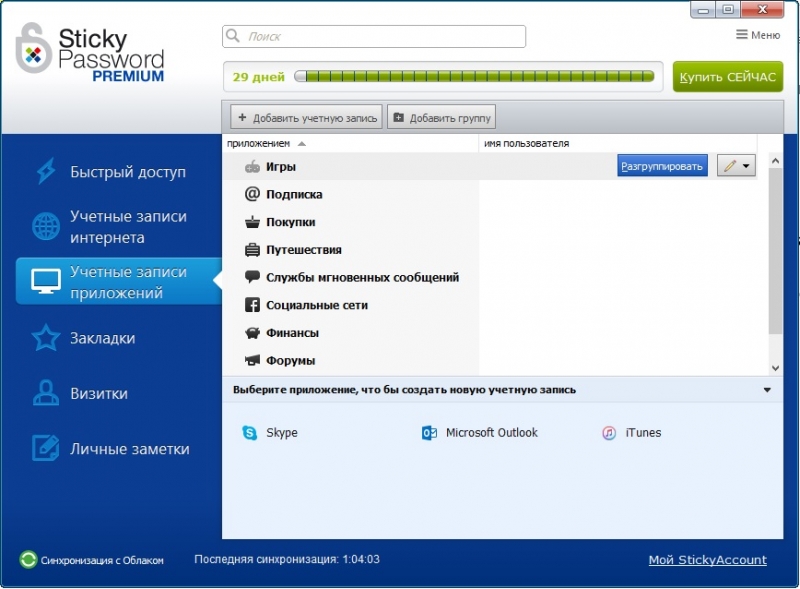
Task: Click the @ icon next to Подписка
Action: point(252,194)
